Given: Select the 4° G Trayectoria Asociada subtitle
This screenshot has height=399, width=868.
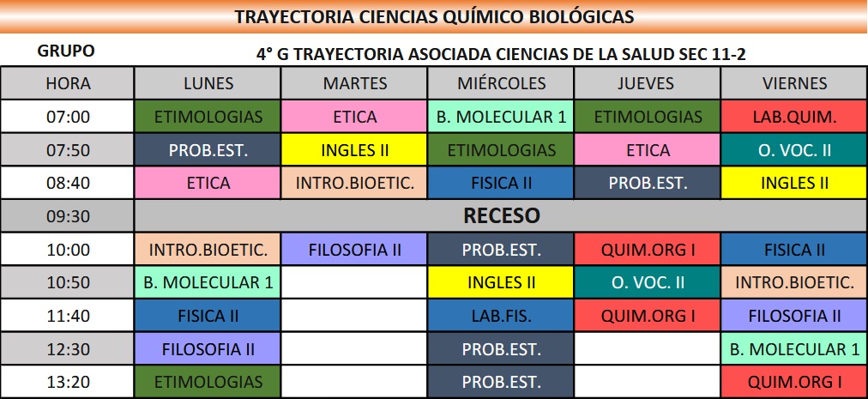Looking at the screenshot, I should (x=501, y=53).
